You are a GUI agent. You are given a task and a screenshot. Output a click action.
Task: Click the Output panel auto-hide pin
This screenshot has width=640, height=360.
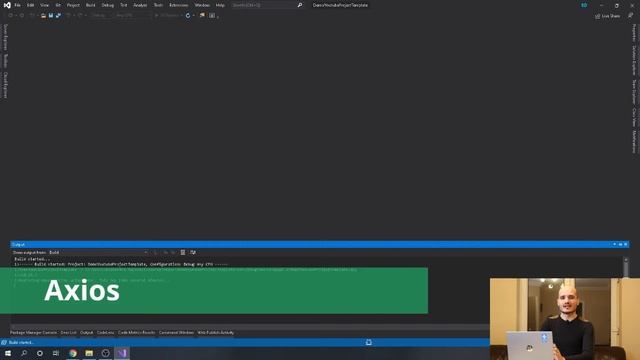coord(620,244)
